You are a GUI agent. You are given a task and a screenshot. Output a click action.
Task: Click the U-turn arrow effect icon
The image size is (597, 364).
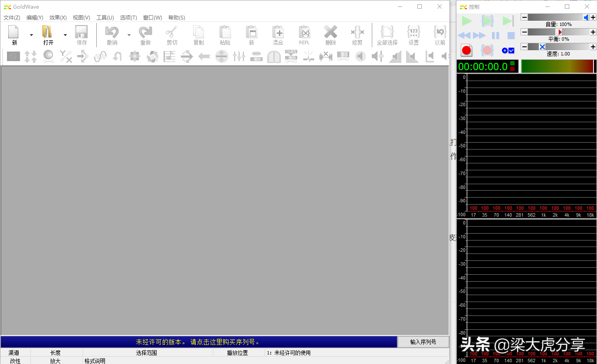118,56
